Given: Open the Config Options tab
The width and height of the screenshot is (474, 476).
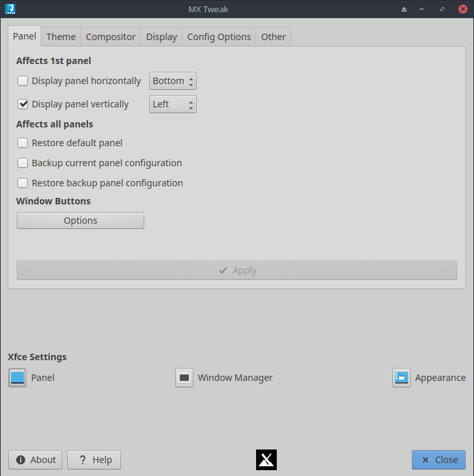Looking at the screenshot, I should pyautogui.click(x=219, y=37).
